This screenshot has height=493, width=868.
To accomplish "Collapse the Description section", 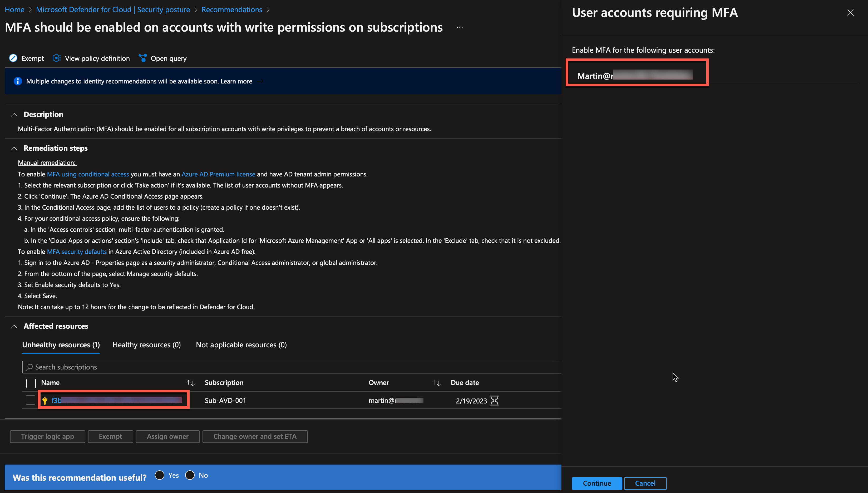I will coord(14,115).
